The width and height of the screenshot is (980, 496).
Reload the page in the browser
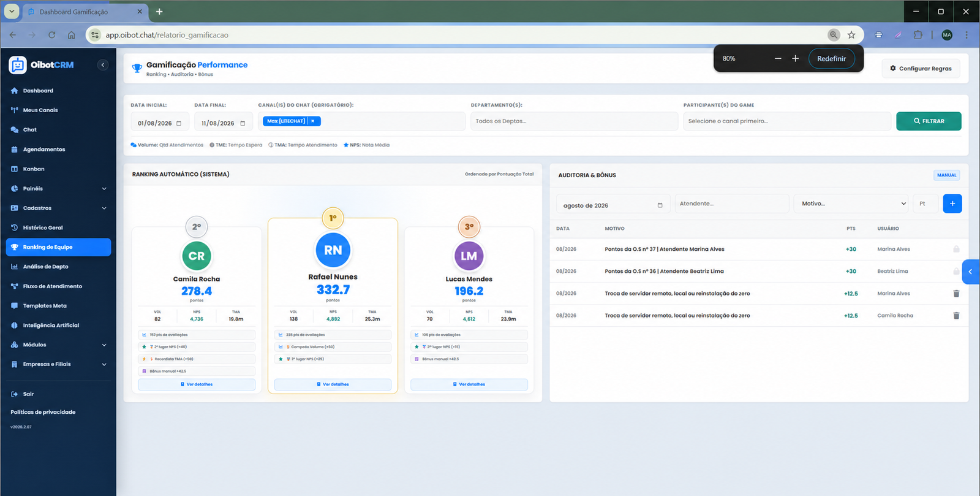pyautogui.click(x=52, y=35)
